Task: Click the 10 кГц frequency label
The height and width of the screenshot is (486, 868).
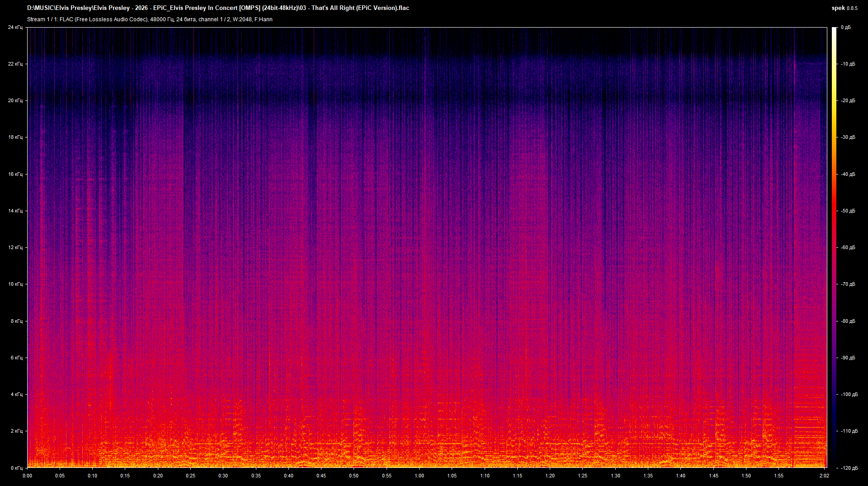Action: tap(15, 284)
